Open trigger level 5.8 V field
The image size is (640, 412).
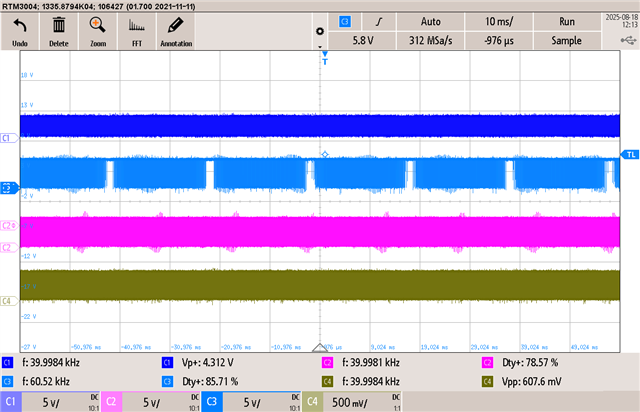tap(362, 40)
